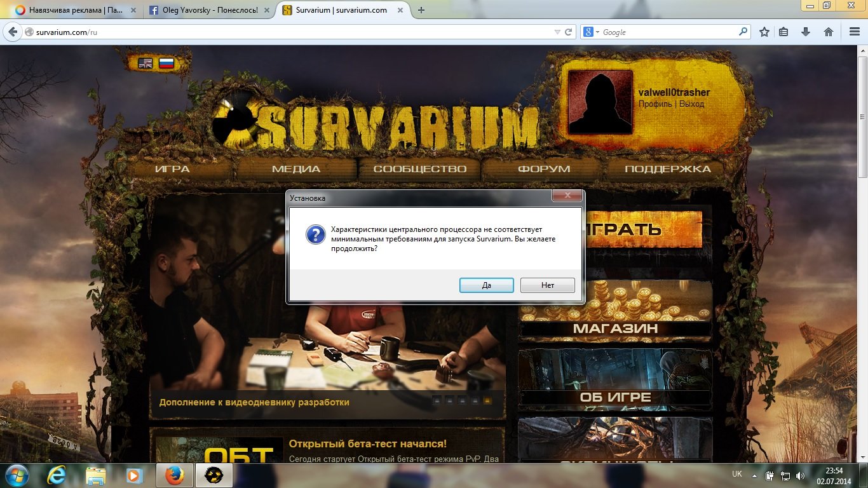Open the МАГАЗИН shop banner
Viewport: 868px width, 488px height.
coord(615,309)
